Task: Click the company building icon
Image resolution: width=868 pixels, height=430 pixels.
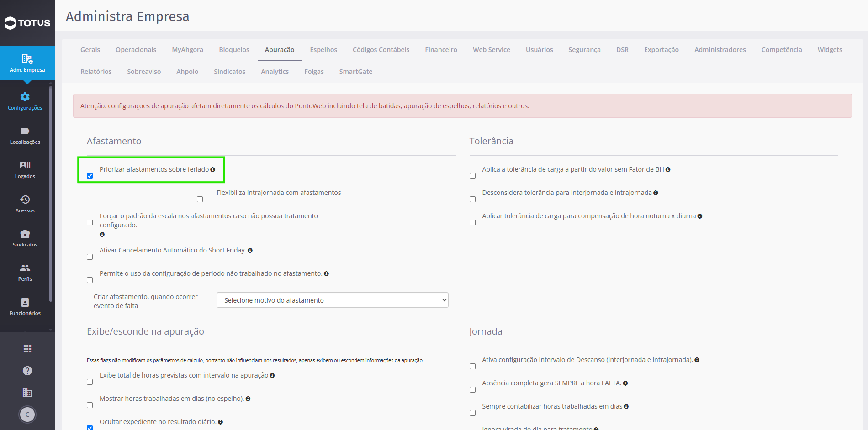Action: coord(27,393)
